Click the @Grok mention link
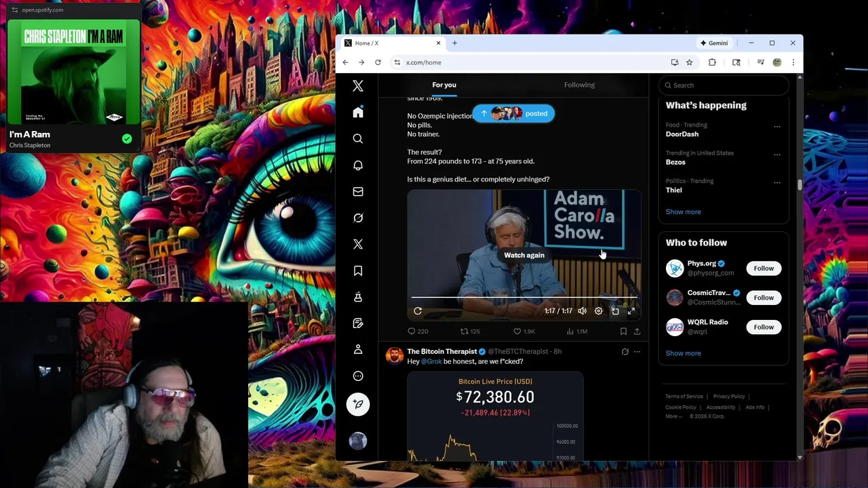Viewport: 868px width, 488px height. [x=431, y=361]
